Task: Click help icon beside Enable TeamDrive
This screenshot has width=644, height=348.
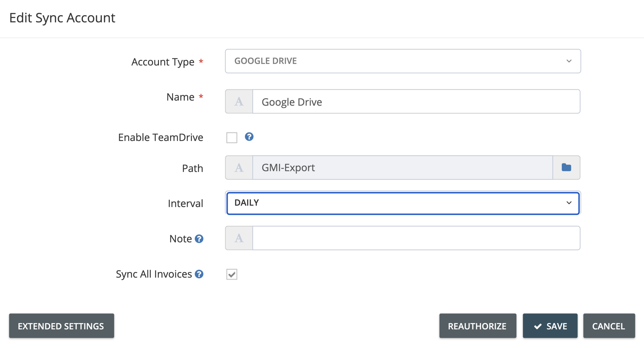Action: (249, 137)
